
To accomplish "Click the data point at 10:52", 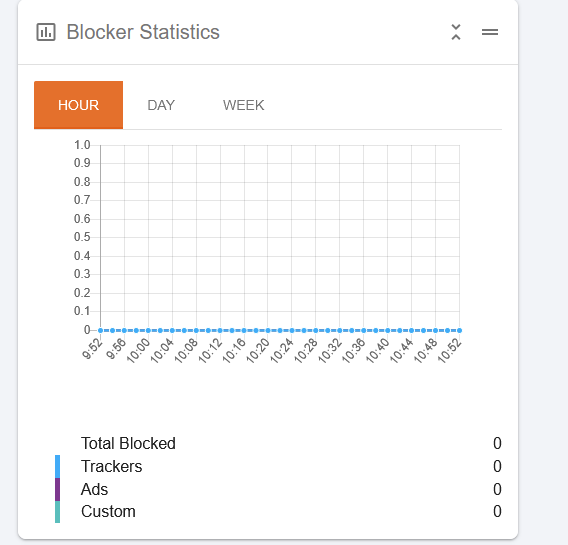I will pos(459,330).
